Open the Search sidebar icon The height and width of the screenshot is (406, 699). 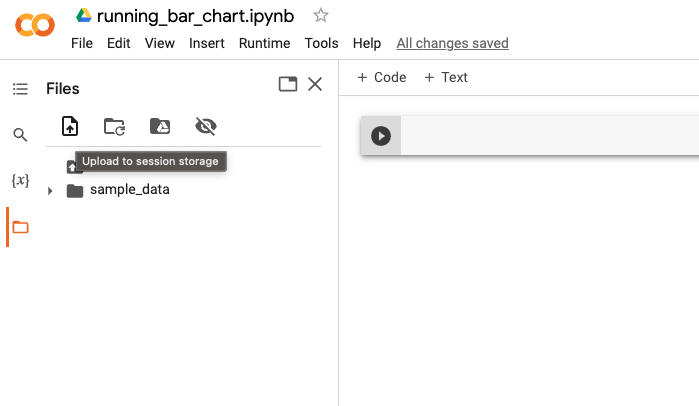20,135
